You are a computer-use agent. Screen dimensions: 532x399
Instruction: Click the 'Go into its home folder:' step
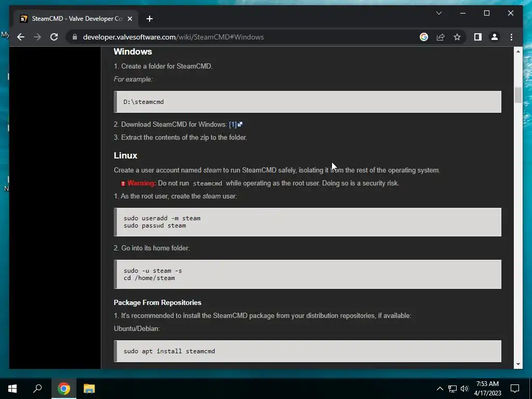click(152, 248)
